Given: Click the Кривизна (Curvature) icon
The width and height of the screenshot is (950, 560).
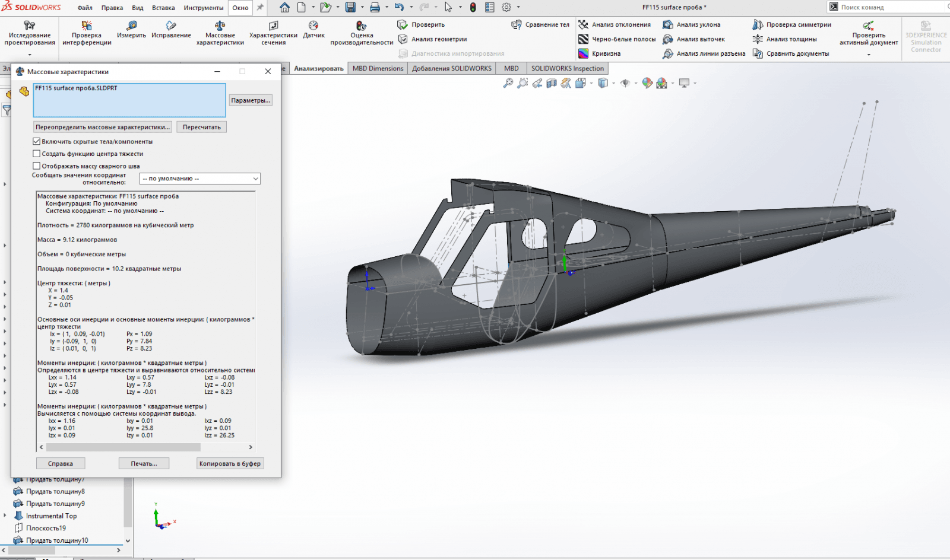Looking at the screenshot, I should tap(584, 53).
